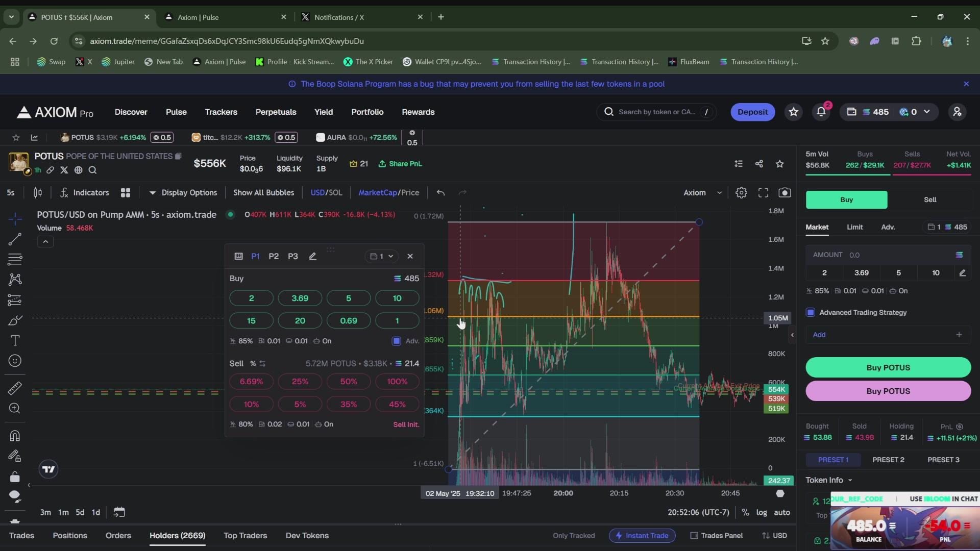Screen dimensions: 980x551
Task: Select PRESET 2 tab
Action: point(888,460)
